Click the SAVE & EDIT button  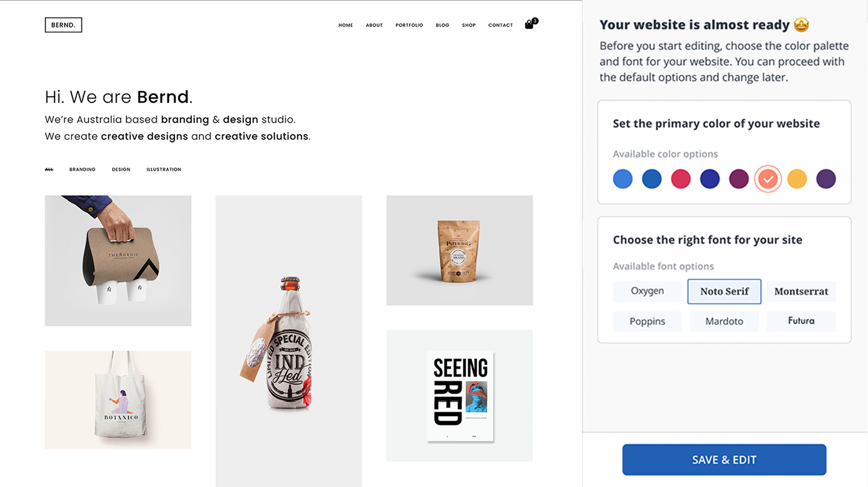pos(724,459)
